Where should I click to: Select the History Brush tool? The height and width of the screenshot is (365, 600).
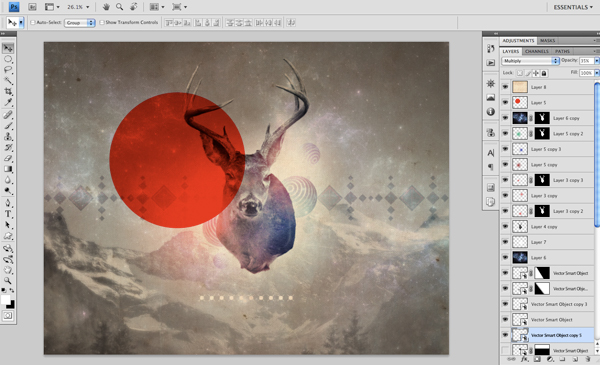8,147
